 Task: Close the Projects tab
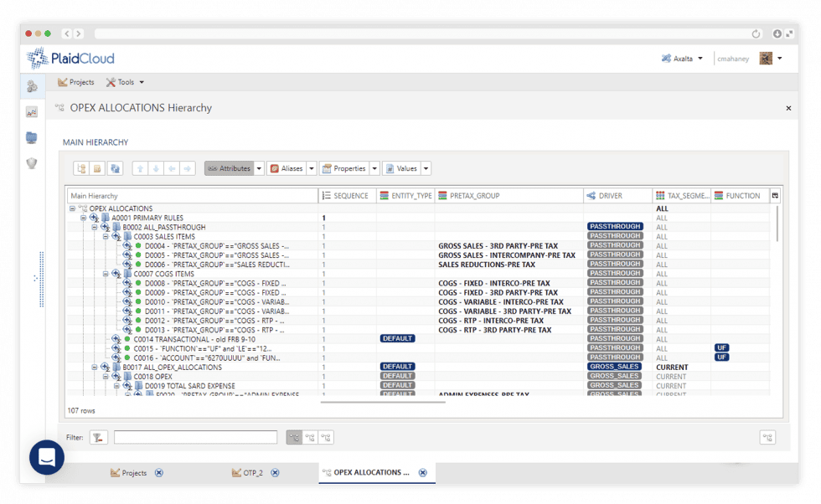[x=159, y=472]
